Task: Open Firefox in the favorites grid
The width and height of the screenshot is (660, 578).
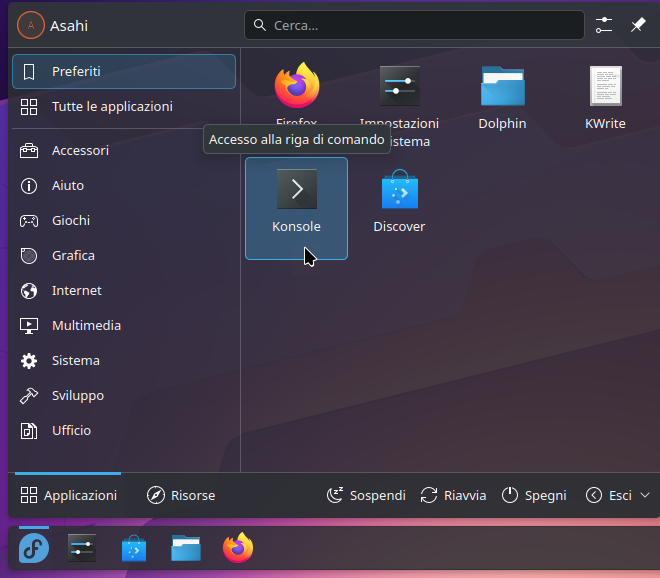Action: (x=296, y=88)
